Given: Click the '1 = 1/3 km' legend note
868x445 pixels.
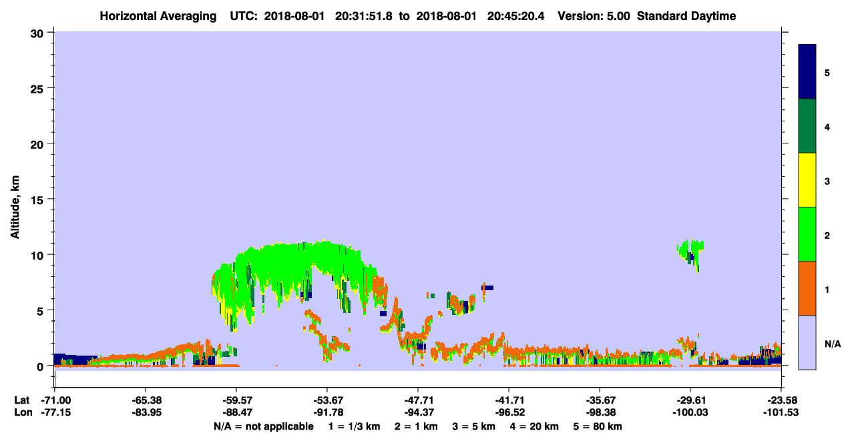Looking at the screenshot, I should coord(355,426).
